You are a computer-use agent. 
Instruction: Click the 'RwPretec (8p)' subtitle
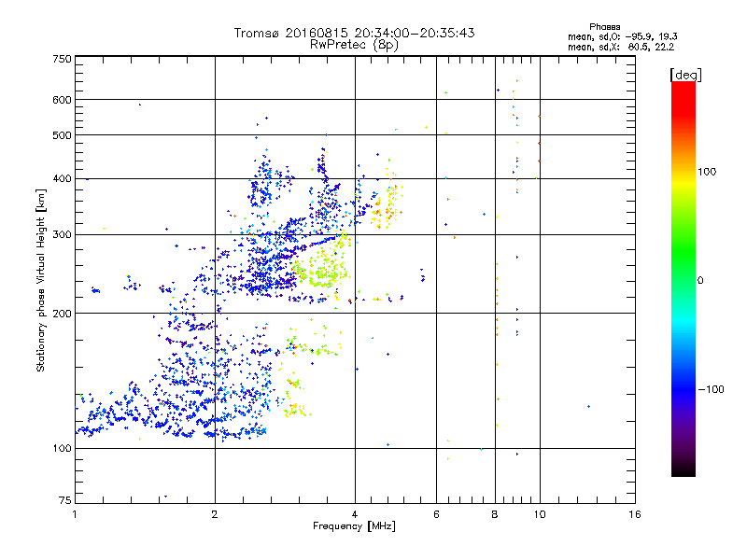tap(354, 45)
